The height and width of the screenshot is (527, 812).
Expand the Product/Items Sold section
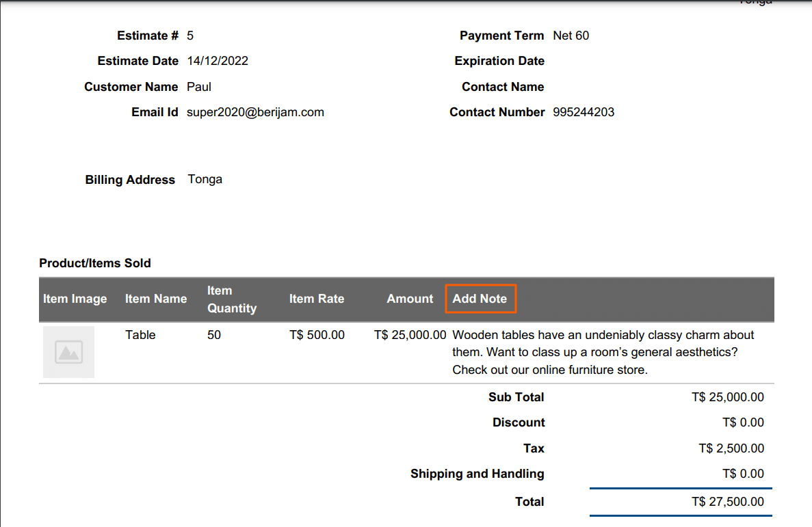(x=95, y=262)
